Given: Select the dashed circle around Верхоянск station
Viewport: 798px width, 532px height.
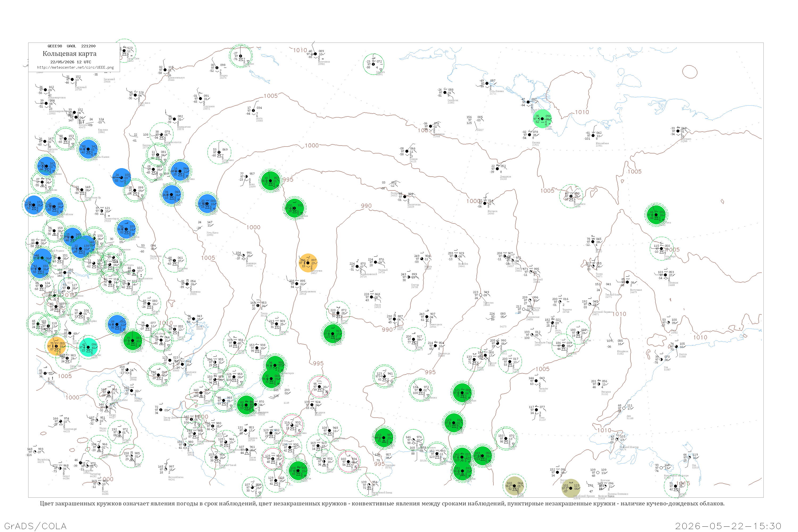Looking at the screenshot, I should (571, 196).
